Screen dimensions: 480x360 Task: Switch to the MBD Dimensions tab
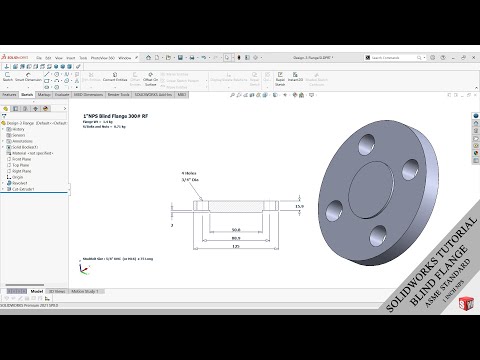[x=88, y=95]
